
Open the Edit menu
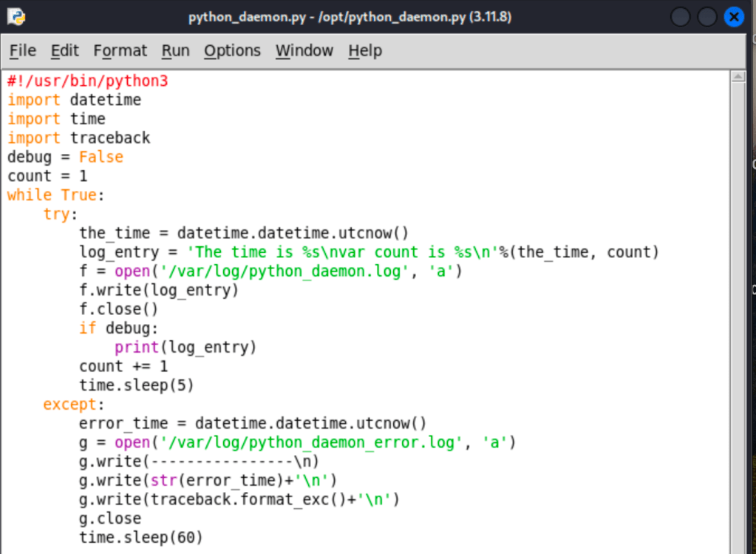(64, 50)
